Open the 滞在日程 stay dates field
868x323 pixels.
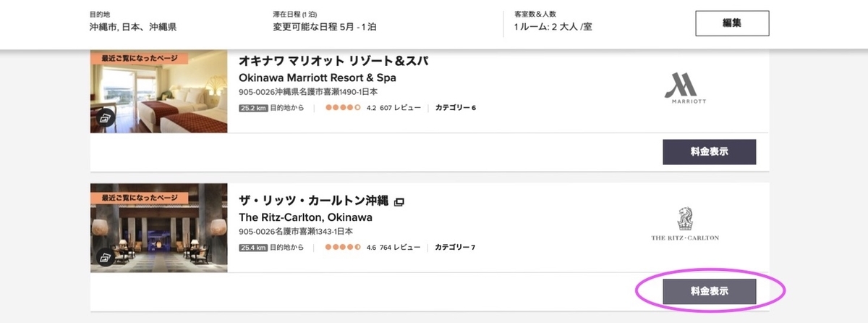coord(324,27)
